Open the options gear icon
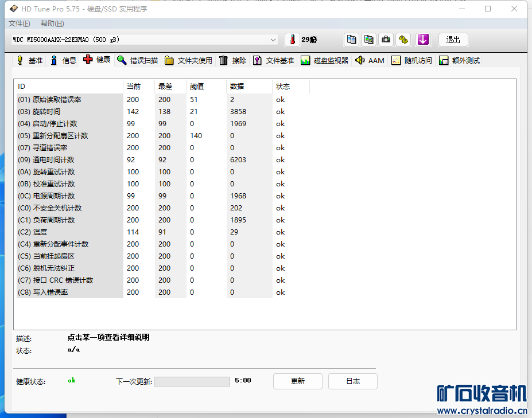 pos(403,40)
